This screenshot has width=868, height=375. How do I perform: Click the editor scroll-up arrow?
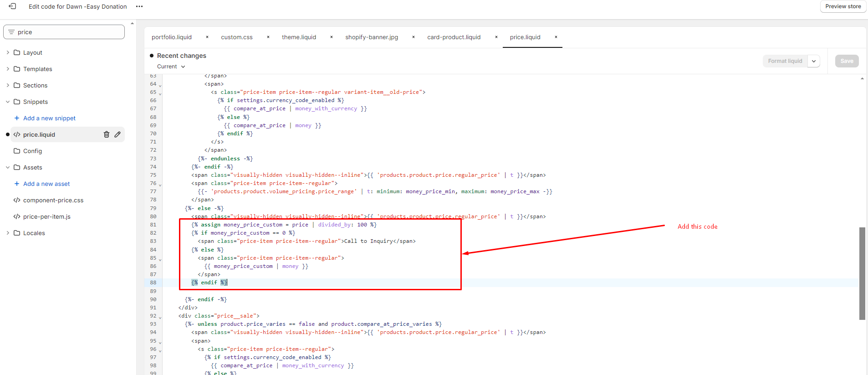[862, 78]
